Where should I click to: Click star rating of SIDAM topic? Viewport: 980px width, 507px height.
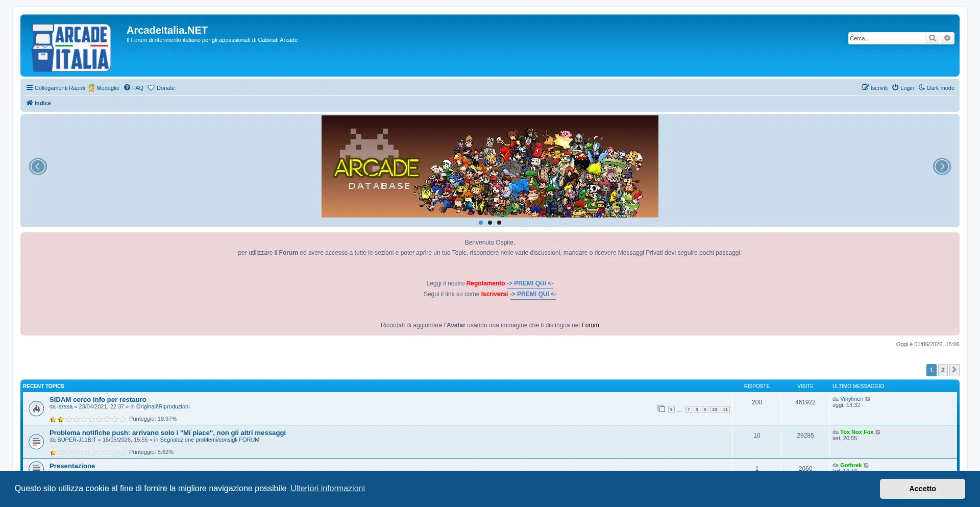(x=87, y=419)
